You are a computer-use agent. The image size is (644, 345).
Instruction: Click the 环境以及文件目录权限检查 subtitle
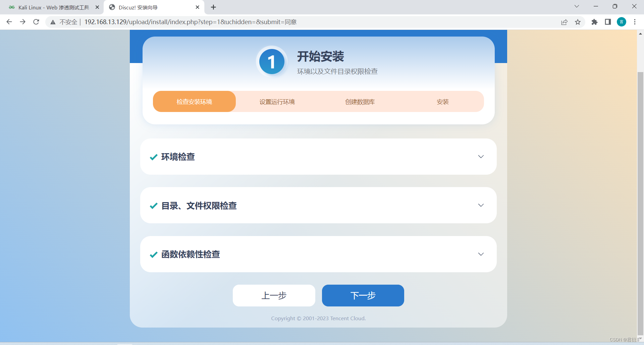click(x=337, y=71)
